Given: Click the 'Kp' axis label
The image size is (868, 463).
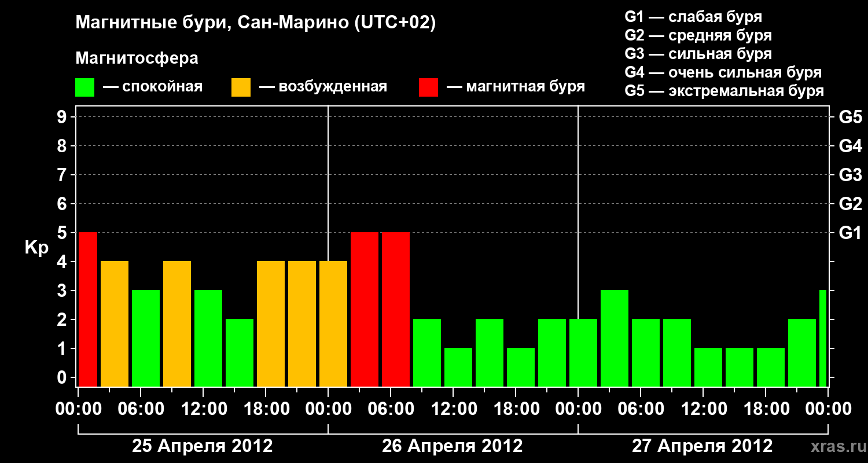Looking at the screenshot, I should click(x=36, y=248).
